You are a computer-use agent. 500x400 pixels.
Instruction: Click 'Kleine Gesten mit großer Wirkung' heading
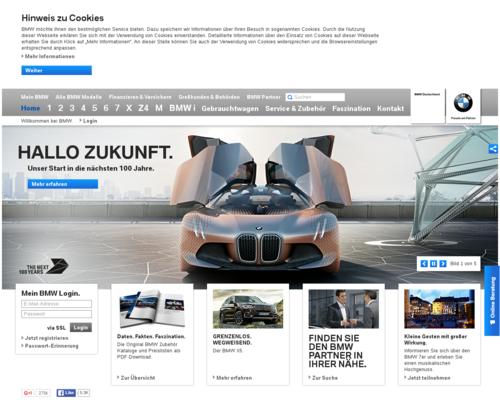(435, 339)
